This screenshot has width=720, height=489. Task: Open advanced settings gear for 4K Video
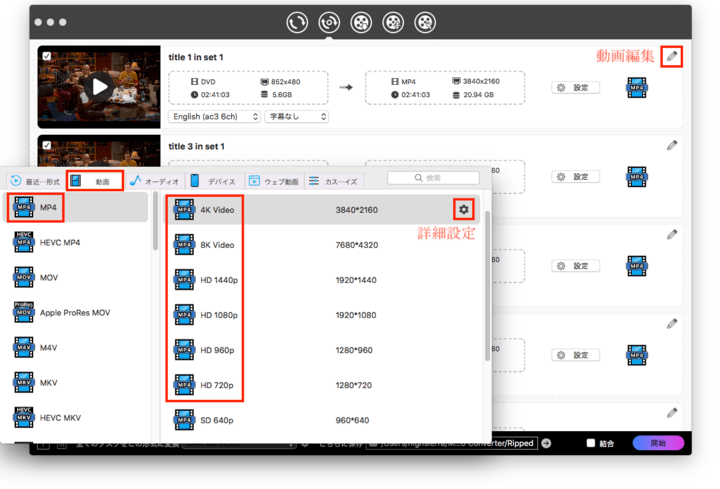click(463, 209)
